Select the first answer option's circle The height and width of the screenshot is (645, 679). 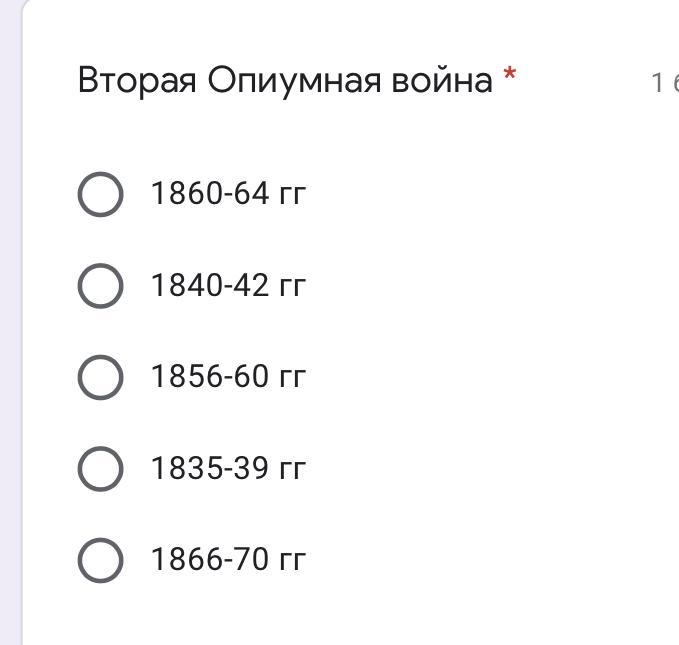(x=100, y=194)
